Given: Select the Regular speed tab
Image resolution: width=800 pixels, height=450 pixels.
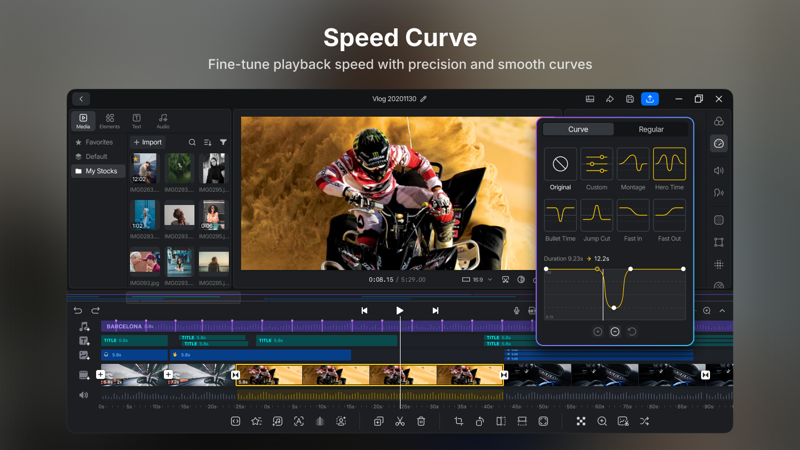Looking at the screenshot, I should pos(651,130).
